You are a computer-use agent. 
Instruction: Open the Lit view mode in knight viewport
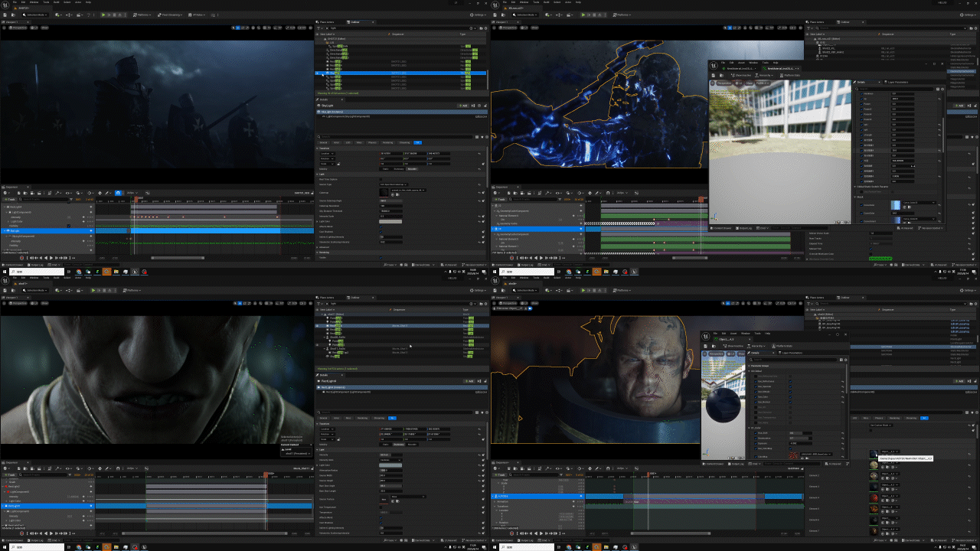pyautogui.click(x=34, y=28)
